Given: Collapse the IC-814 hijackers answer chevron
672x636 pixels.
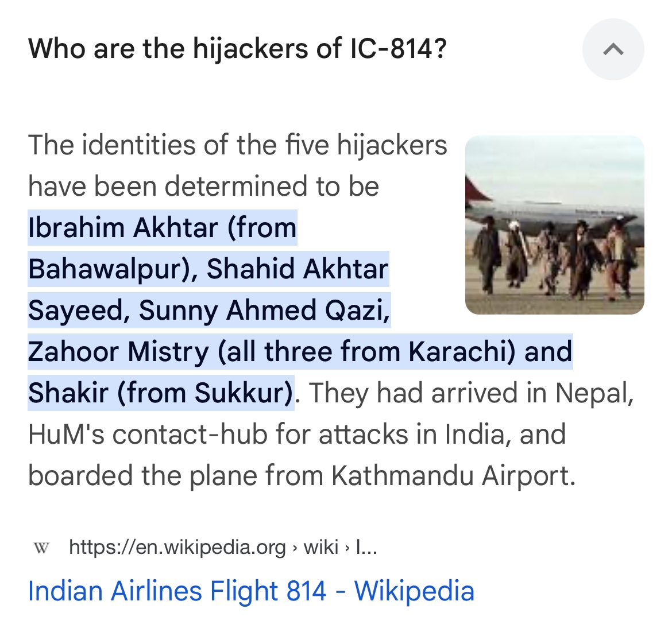Looking at the screenshot, I should click(x=613, y=49).
